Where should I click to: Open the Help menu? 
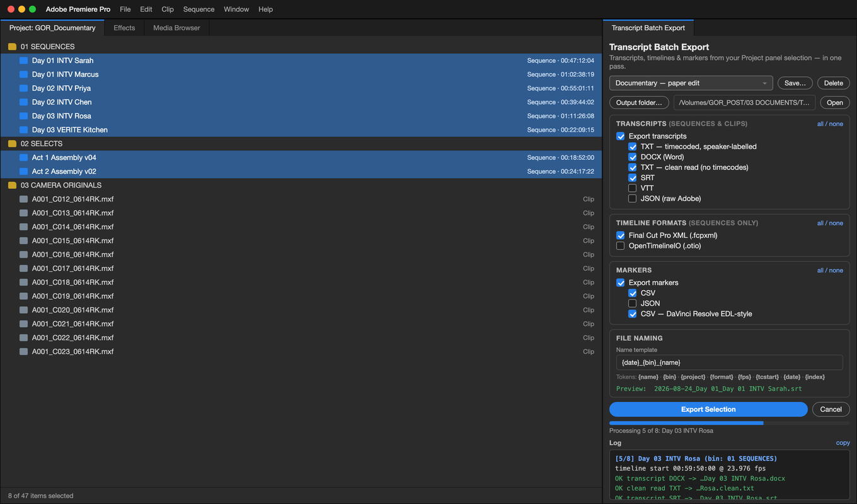[x=266, y=9]
